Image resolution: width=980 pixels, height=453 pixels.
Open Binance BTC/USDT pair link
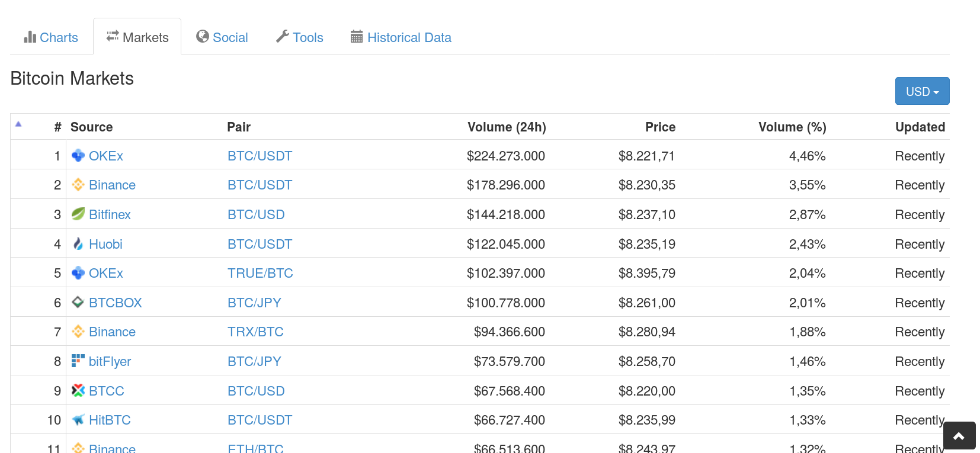260,185
